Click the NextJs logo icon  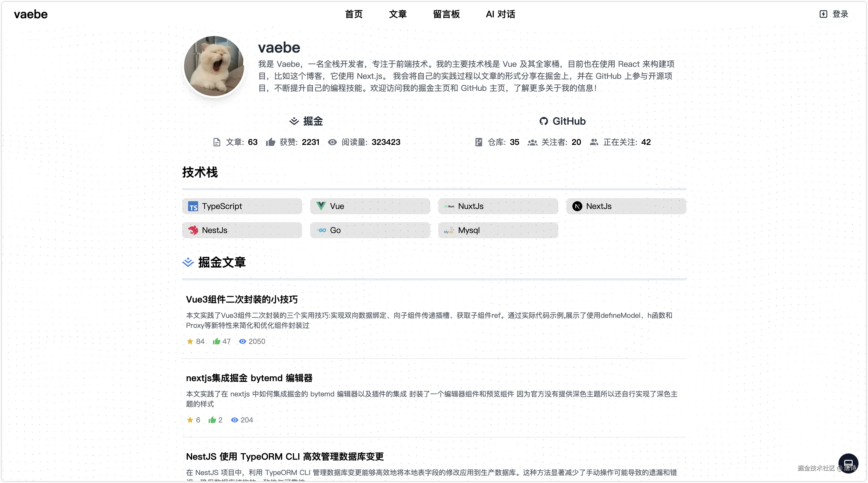click(x=577, y=206)
